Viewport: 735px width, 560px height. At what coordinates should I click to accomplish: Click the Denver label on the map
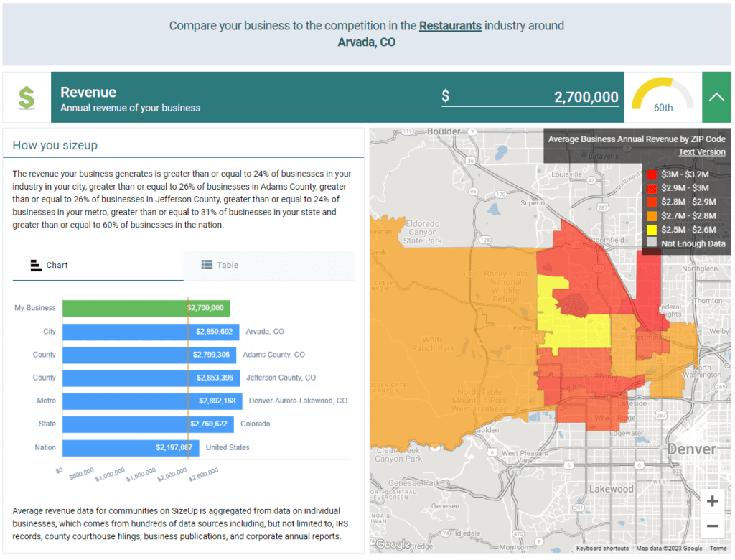691,449
